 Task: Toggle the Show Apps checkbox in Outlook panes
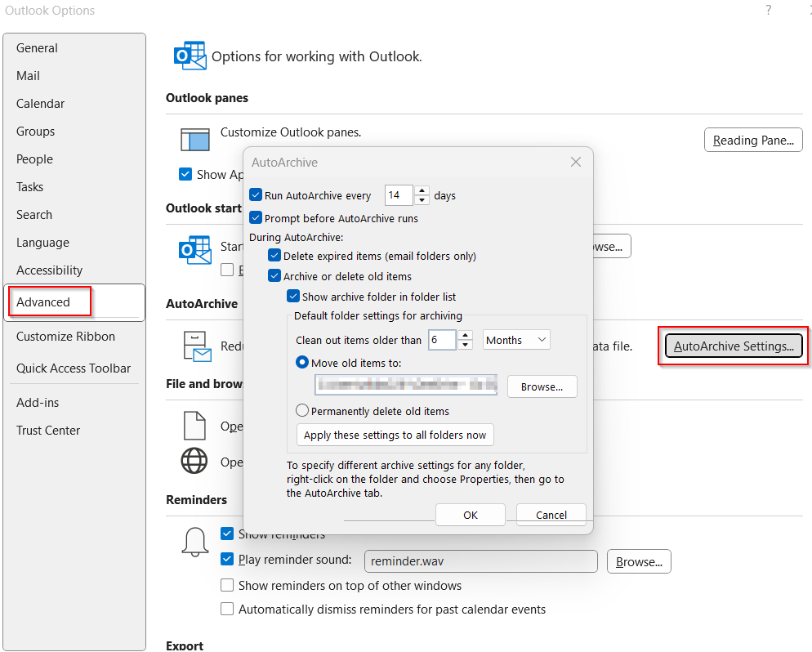tap(185, 174)
